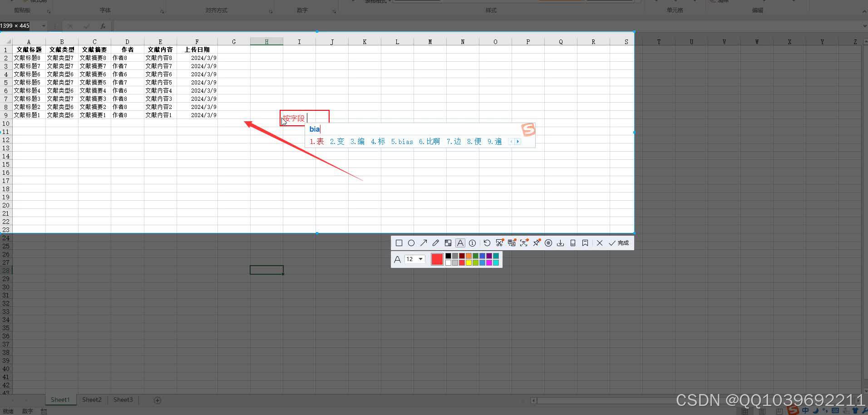The width and height of the screenshot is (868, 415).
Task: Select column H header
Action: click(266, 42)
